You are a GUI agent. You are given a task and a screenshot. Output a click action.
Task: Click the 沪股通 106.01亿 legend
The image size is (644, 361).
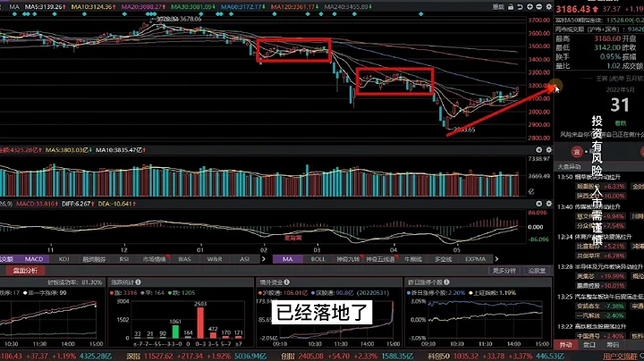(x=284, y=293)
